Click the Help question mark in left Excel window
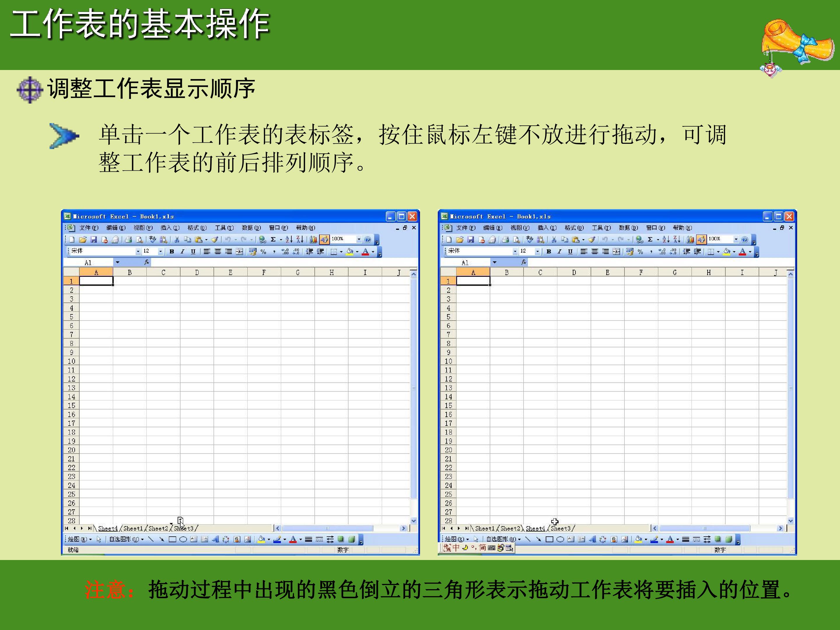 [x=367, y=240]
